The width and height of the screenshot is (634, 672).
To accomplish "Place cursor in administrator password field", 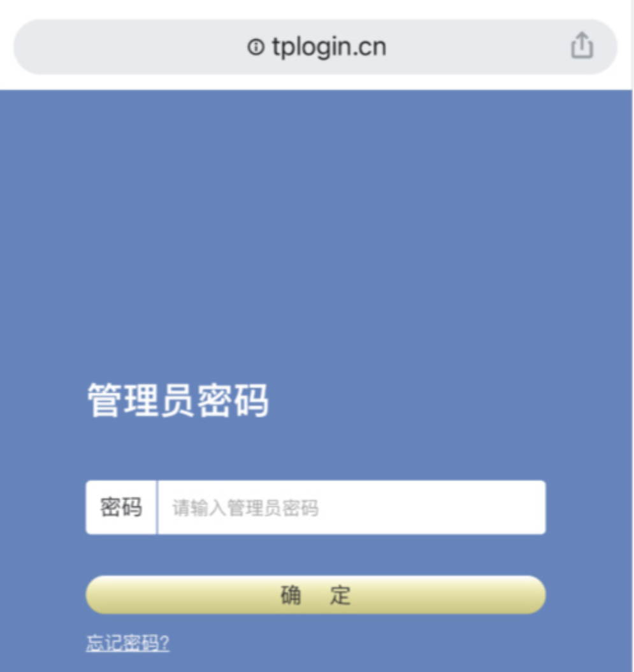I will tap(352, 507).
